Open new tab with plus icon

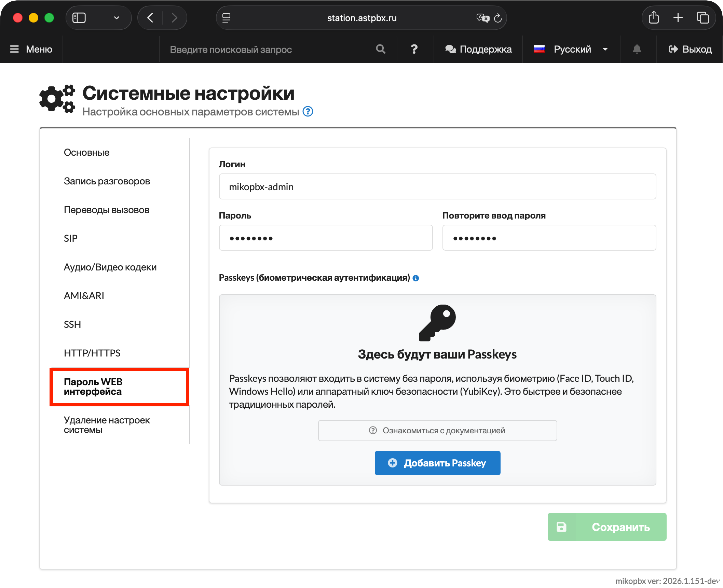pyautogui.click(x=678, y=18)
